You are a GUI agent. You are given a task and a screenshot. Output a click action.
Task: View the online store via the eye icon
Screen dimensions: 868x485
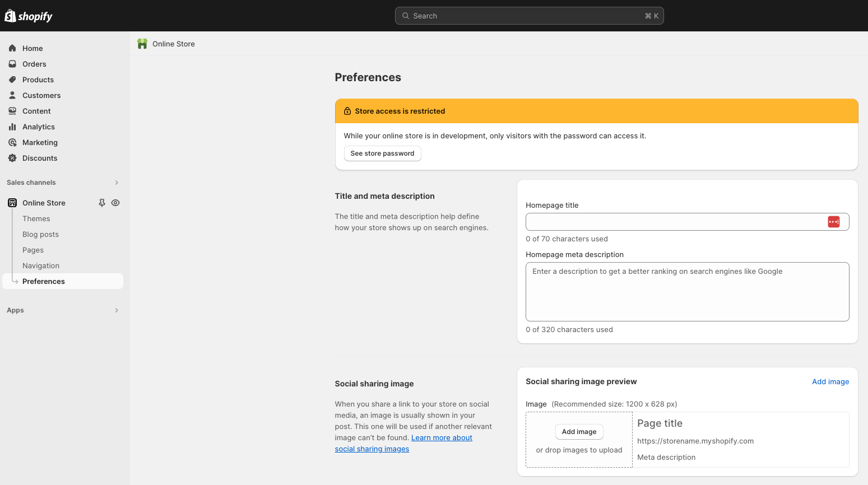click(x=115, y=203)
